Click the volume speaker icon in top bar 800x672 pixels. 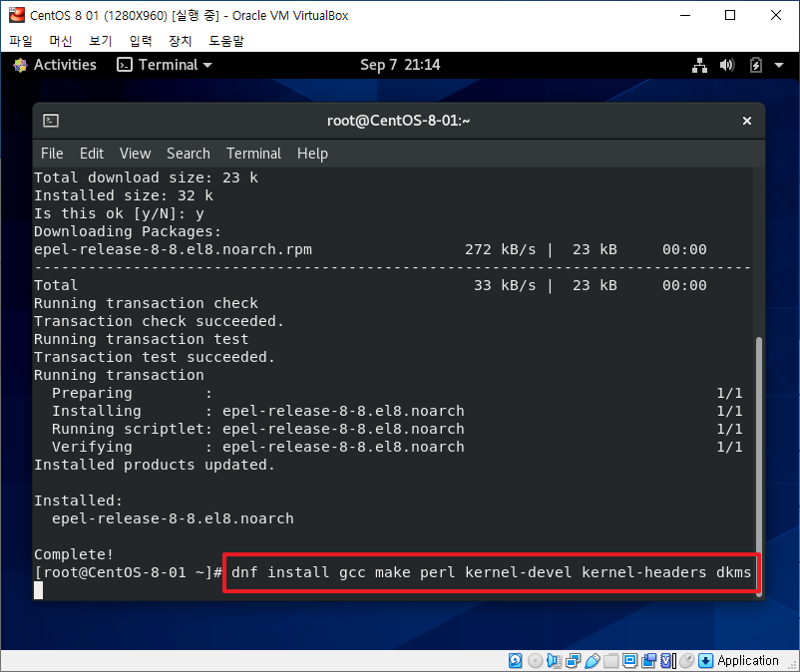pos(727,65)
